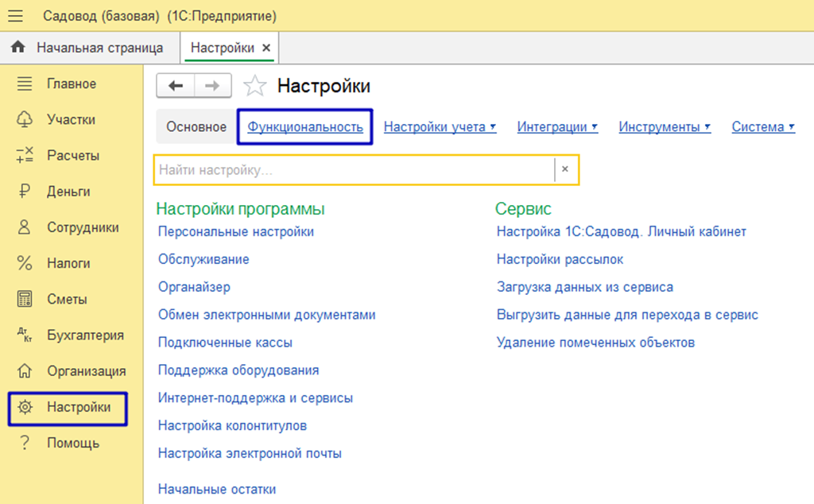This screenshot has width=814, height=504.
Task: Open Настройка электронной почты
Action: coord(250,453)
